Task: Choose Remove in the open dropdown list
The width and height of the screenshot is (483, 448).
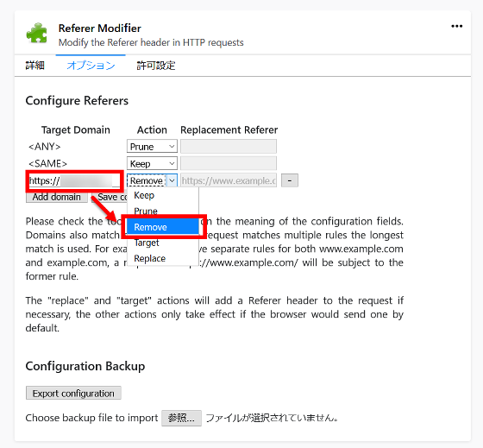Action: [163, 227]
